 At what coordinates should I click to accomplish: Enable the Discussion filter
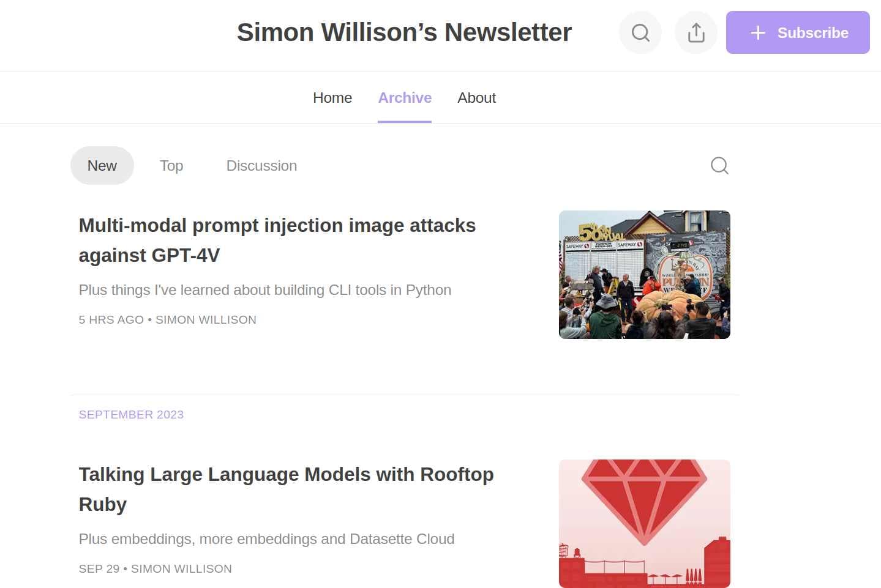261,165
